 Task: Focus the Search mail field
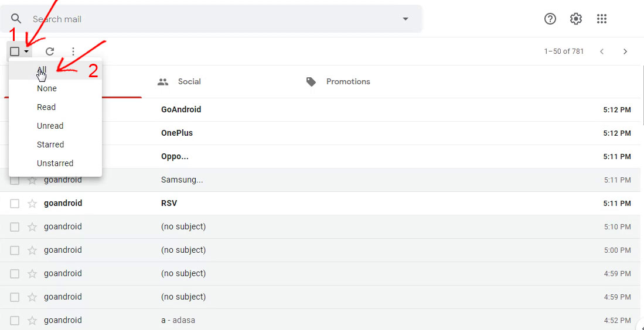[211, 19]
